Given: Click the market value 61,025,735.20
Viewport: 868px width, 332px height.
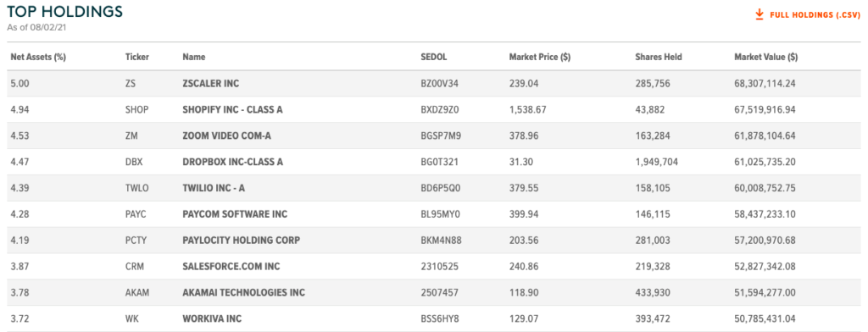Looking at the screenshot, I should pos(765,162).
